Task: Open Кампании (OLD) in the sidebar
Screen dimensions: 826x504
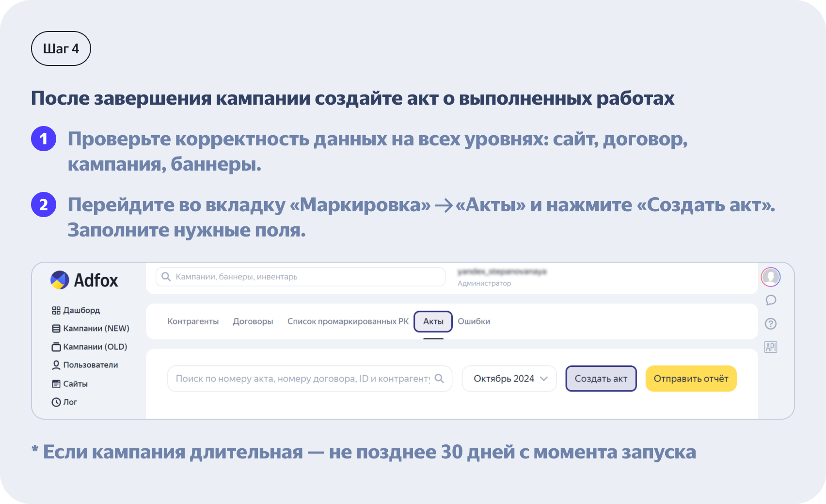Action: [89, 347]
